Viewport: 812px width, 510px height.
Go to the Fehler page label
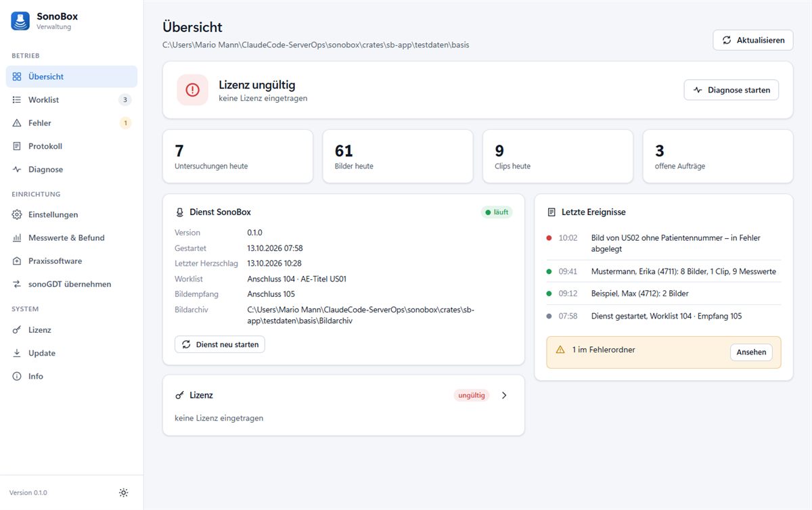tap(40, 123)
